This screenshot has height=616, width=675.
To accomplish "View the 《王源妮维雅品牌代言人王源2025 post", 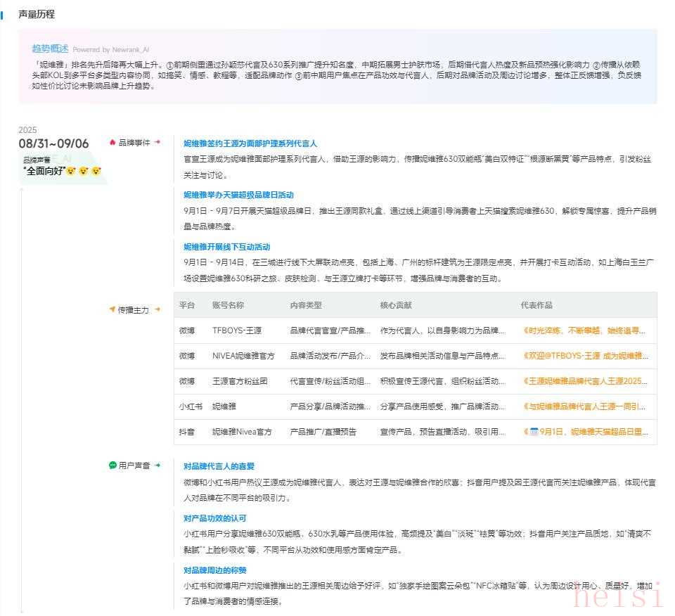I will click(584, 381).
